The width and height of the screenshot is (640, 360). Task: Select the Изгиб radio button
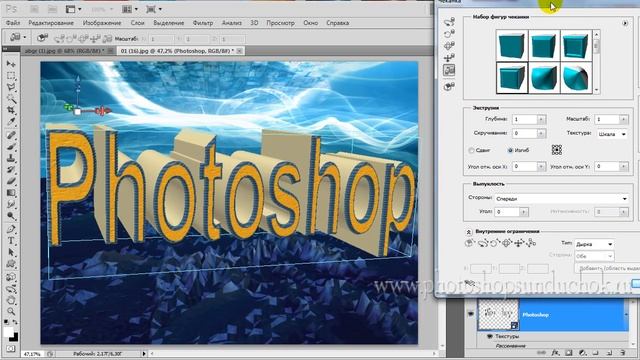pyautogui.click(x=510, y=151)
